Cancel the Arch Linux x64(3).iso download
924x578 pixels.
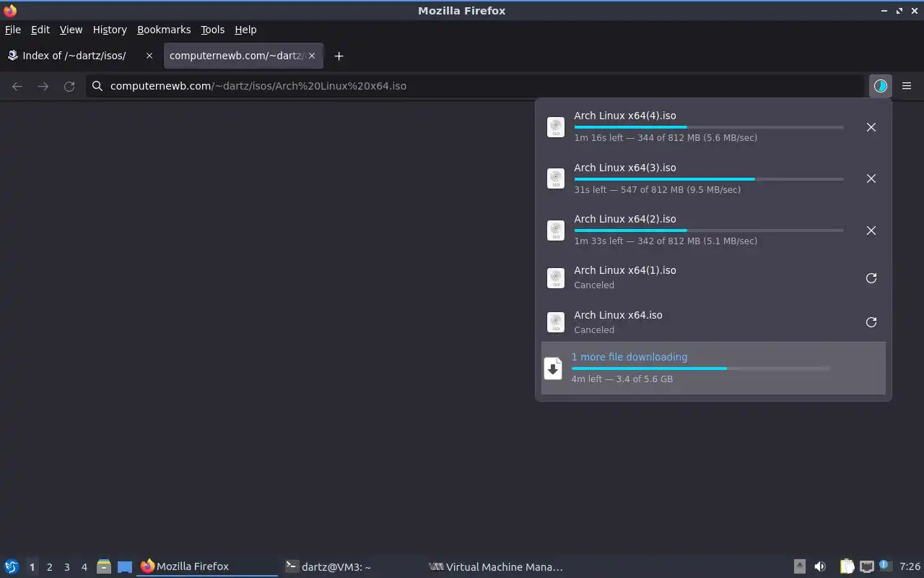click(x=871, y=178)
